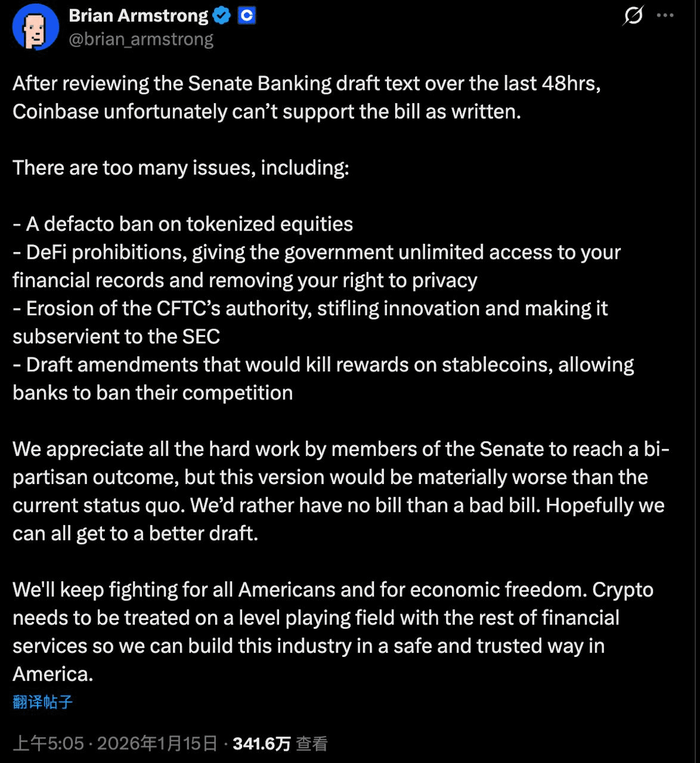Click the stablecoin rewards amendments bullet
Image resolution: width=700 pixels, height=763 pixels.
323,379
